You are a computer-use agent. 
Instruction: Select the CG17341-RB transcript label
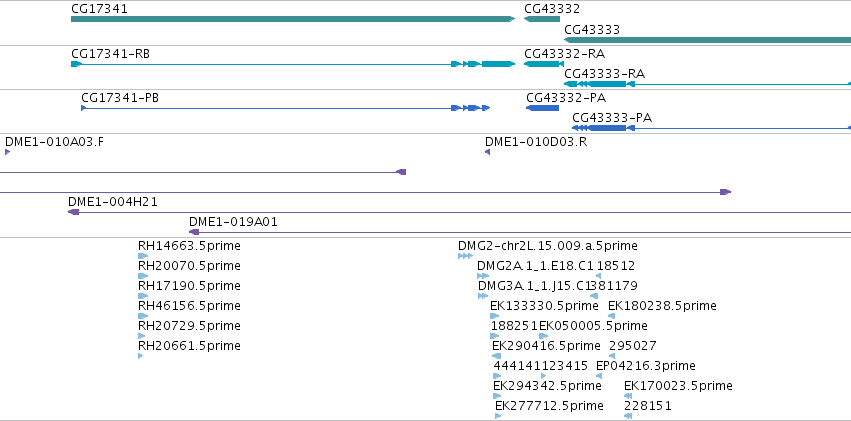pyautogui.click(x=111, y=54)
